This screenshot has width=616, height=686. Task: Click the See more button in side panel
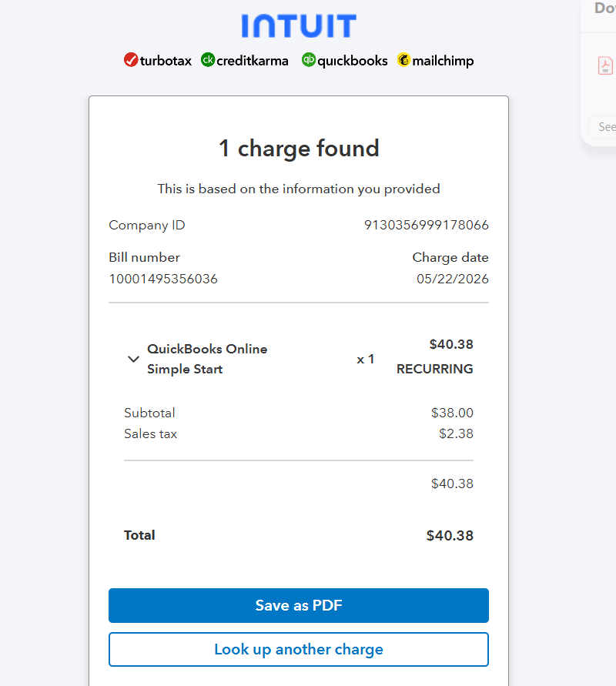(x=606, y=127)
